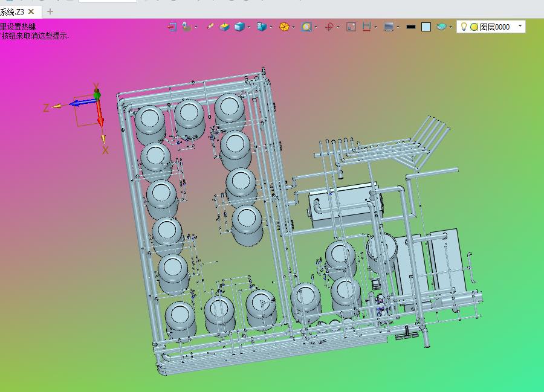The width and height of the screenshot is (544, 392).
Task: Click the light blue color swatch
Action: click(426, 27)
